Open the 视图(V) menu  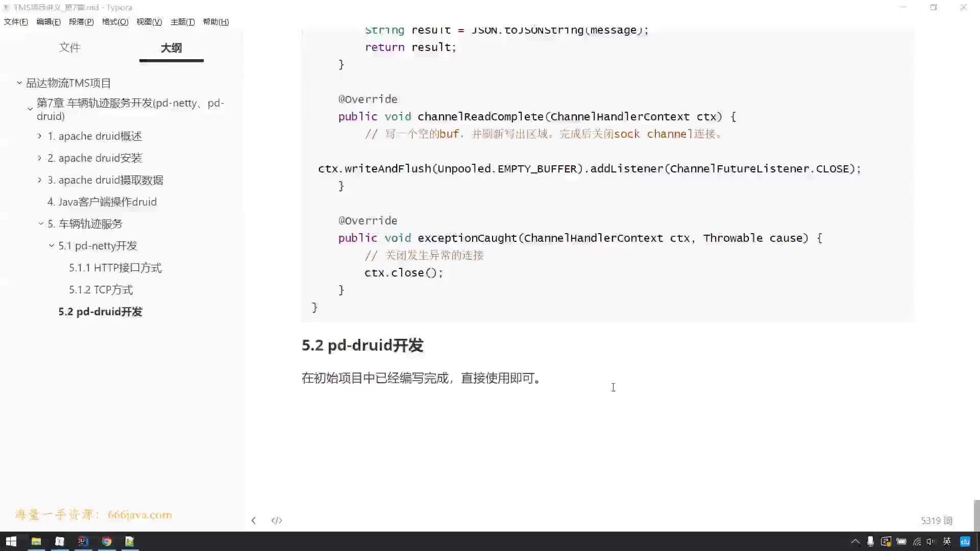149,22
